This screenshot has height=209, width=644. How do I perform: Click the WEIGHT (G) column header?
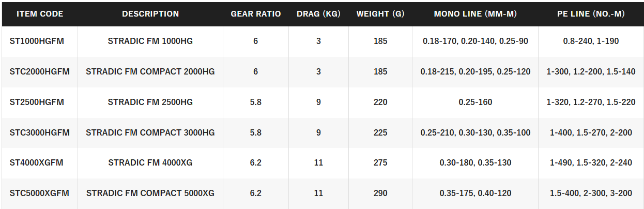point(380,14)
